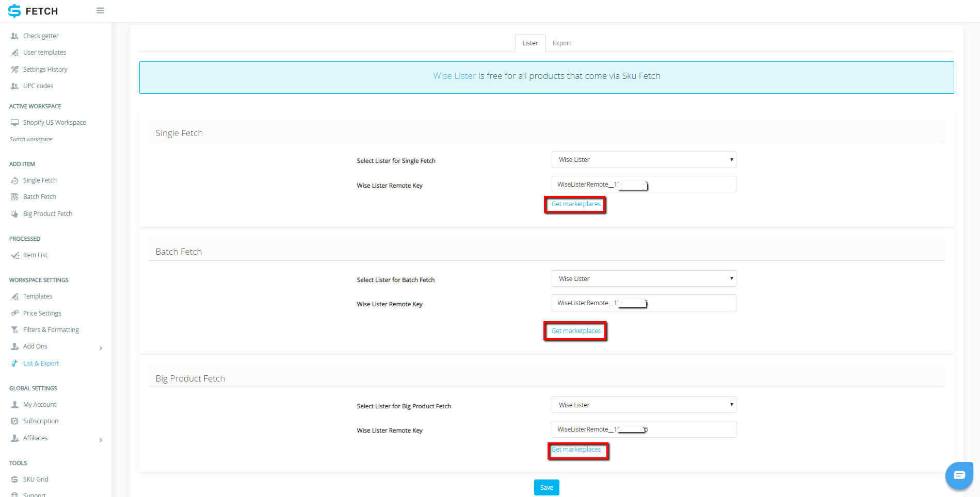Click the Big Product Fetch icon
The height and width of the screenshot is (497, 980).
[x=14, y=214]
